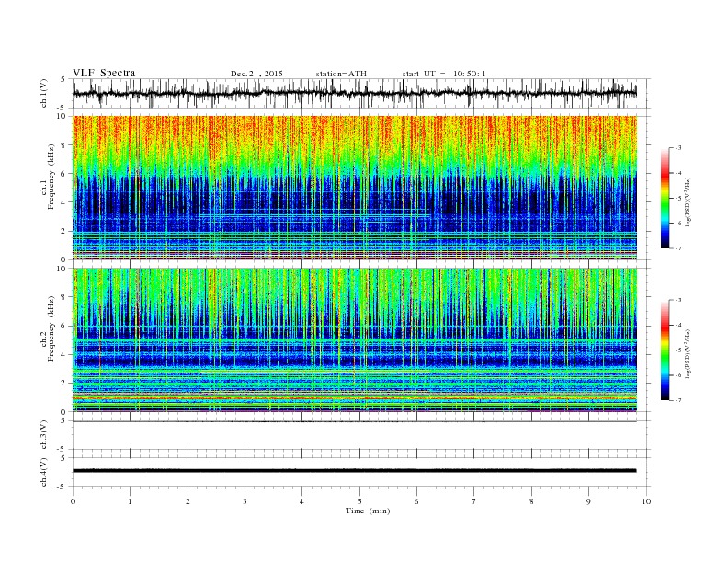The height and width of the screenshot is (563, 728).
Task: Click the "5" tick on ch.3(V) axis
Action: [x=63, y=420]
